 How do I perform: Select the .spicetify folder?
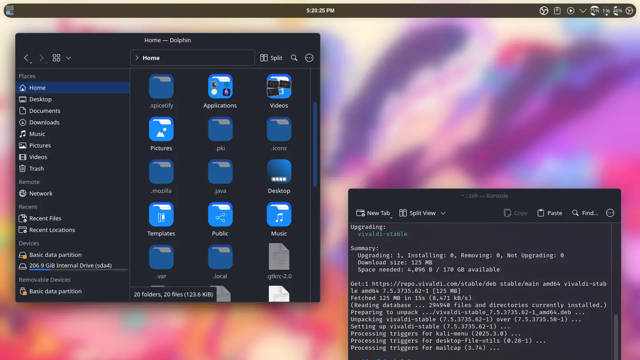click(x=161, y=91)
